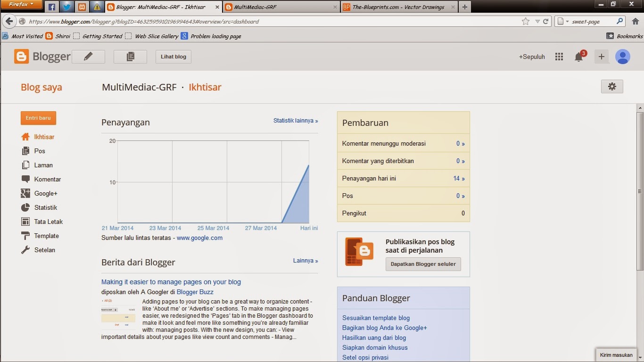Click the Facebook pinned tab icon
Screen dimensions: 644x362
(52, 7)
